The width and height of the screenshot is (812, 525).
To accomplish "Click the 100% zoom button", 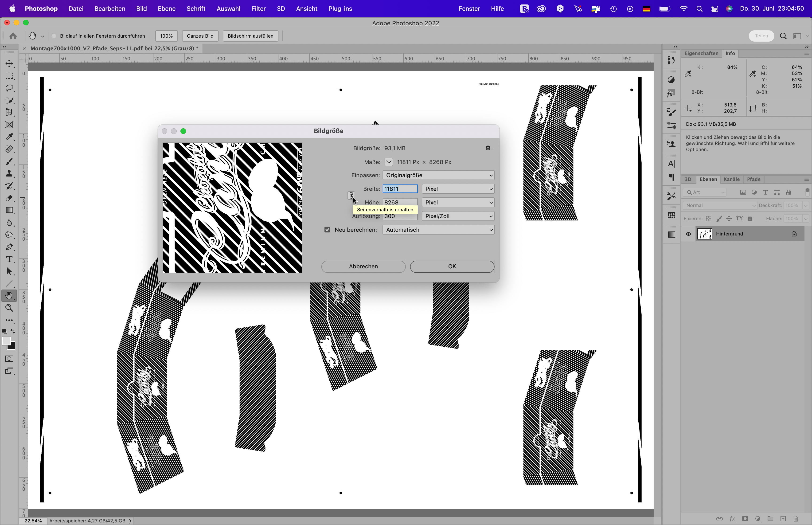I will [166, 36].
